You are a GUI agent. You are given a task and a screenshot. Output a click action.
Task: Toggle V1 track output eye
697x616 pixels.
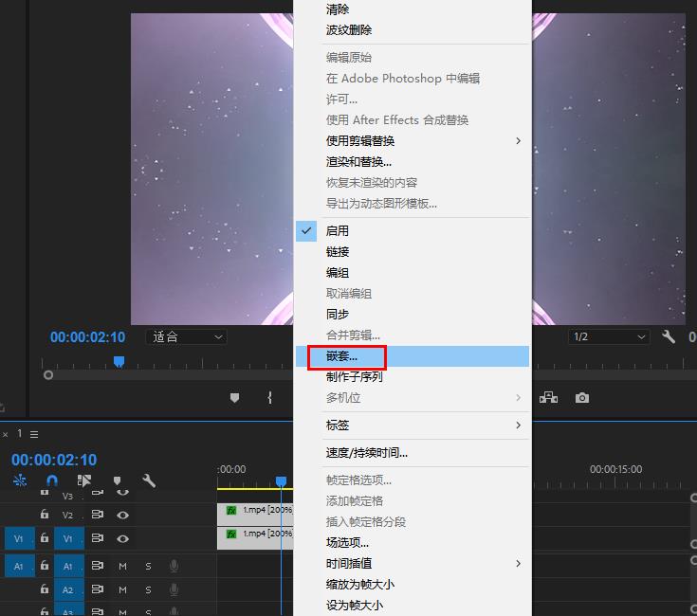pos(122,538)
